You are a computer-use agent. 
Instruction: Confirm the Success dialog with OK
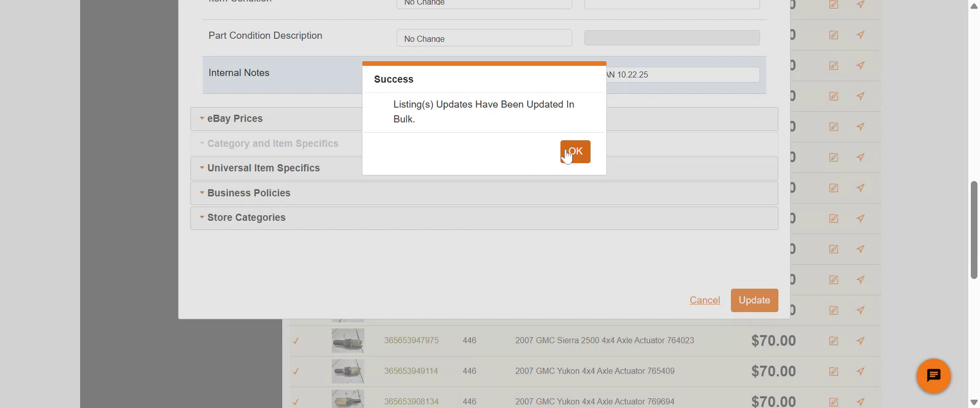(575, 151)
